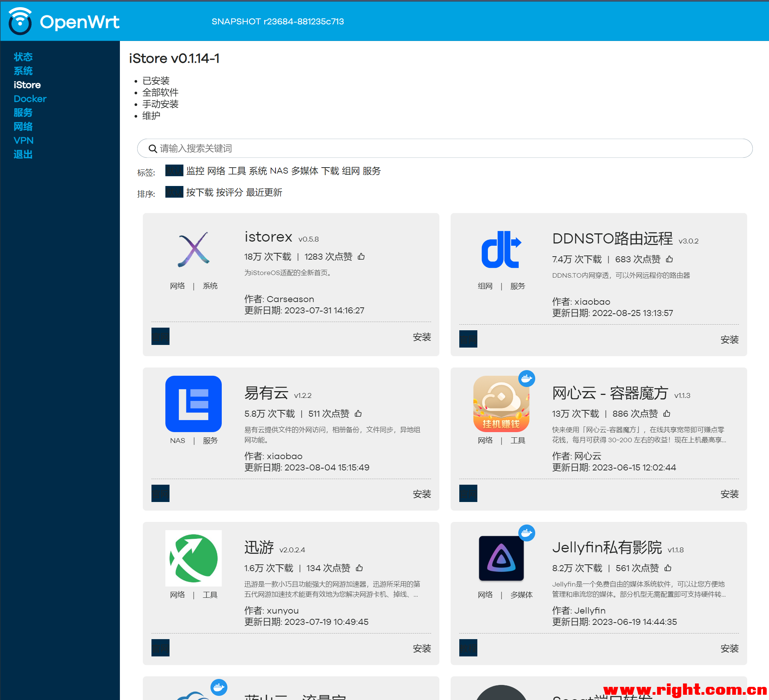Open the Jellyfin app icon
This screenshot has width=769, height=700.
tap(501, 558)
